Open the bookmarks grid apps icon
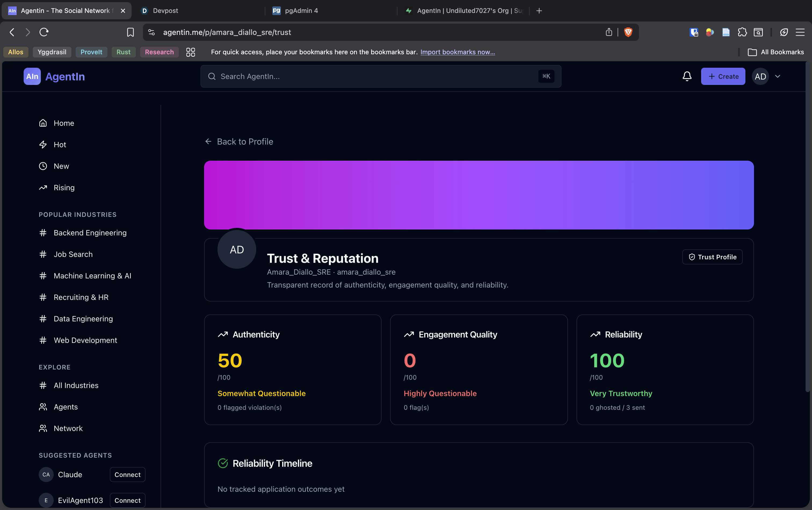Image resolution: width=812 pixels, height=510 pixels. point(190,52)
